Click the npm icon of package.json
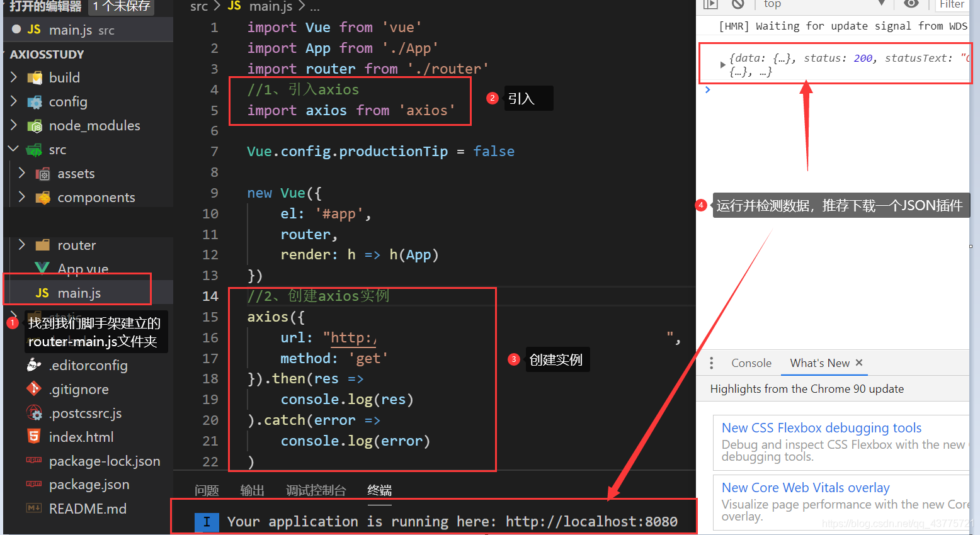The image size is (980, 535). (34, 484)
